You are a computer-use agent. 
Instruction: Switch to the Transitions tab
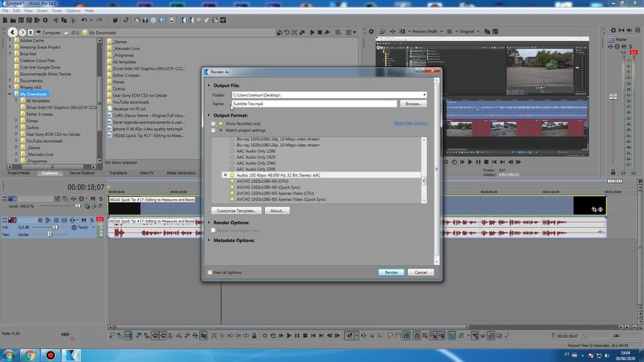(118, 173)
